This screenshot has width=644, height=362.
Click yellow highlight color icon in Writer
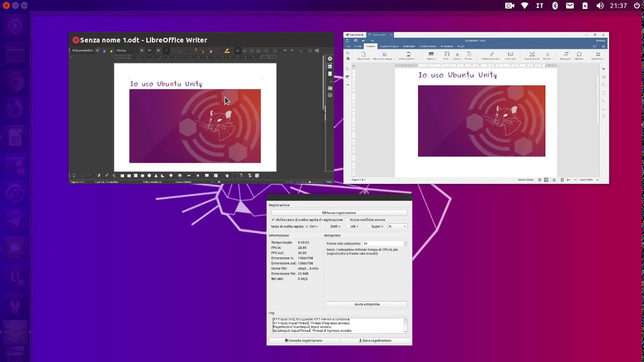[x=227, y=50]
